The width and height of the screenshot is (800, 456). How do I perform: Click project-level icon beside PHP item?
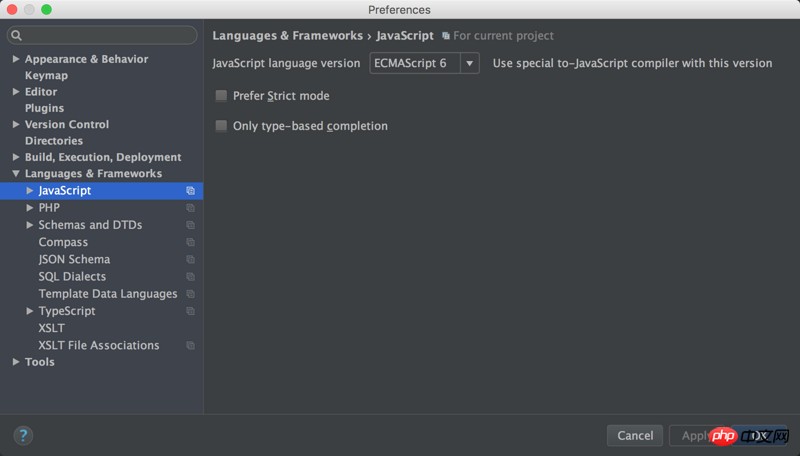pyautogui.click(x=190, y=208)
